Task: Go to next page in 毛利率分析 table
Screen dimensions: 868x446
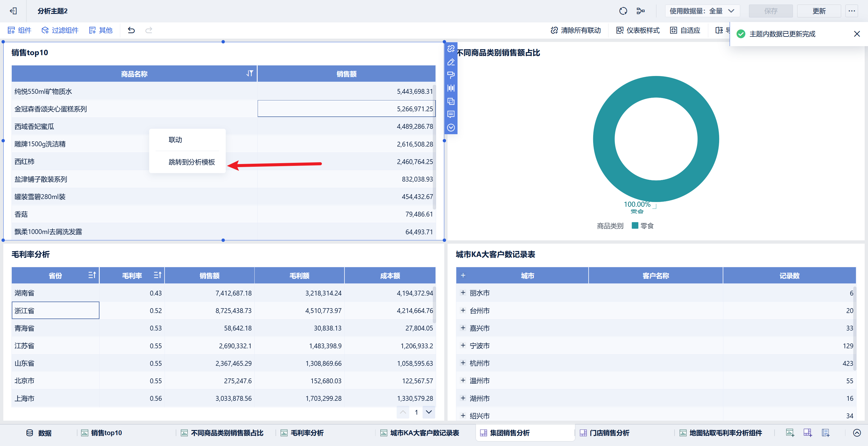Action: [429, 412]
